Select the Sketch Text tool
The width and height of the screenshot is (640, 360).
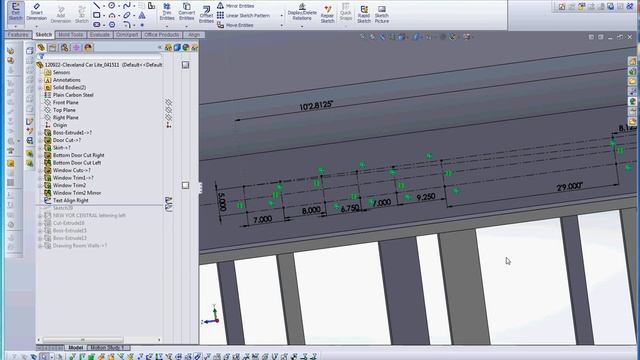pyautogui.click(x=142, y=16)
